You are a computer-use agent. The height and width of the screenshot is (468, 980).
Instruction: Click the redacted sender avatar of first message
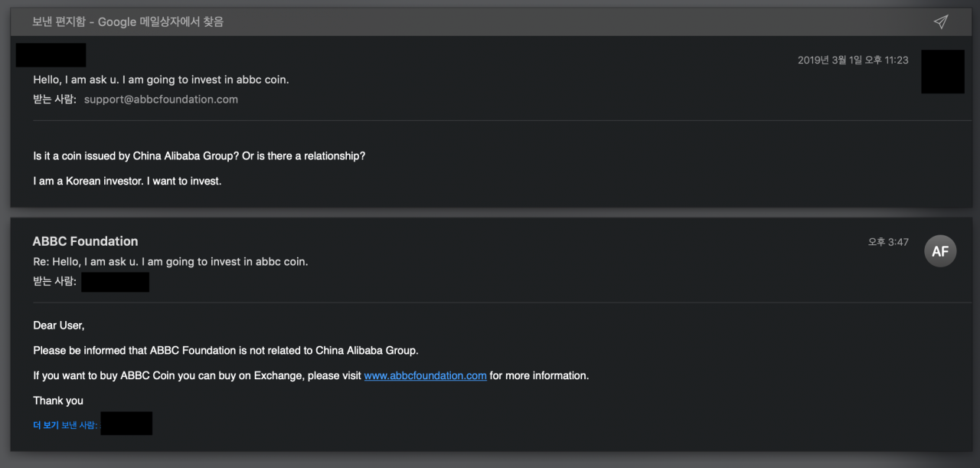tap(942, 71)
